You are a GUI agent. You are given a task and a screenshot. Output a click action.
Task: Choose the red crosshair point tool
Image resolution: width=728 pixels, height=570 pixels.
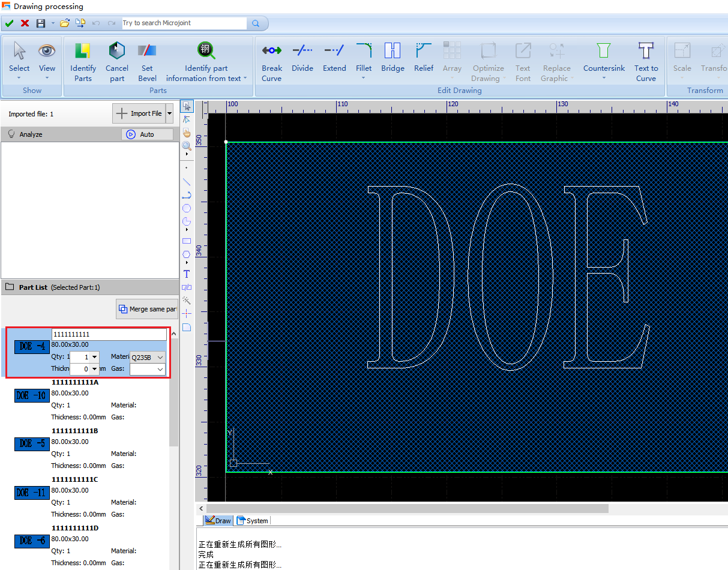pyautogui.click(x=187, y=313)
